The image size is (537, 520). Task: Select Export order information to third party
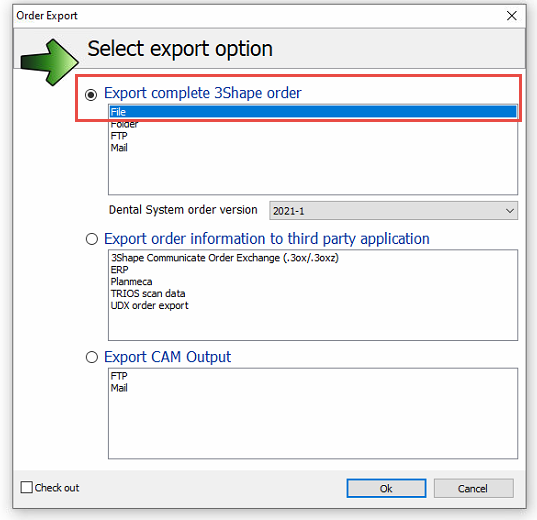click(x=92, y=239)
